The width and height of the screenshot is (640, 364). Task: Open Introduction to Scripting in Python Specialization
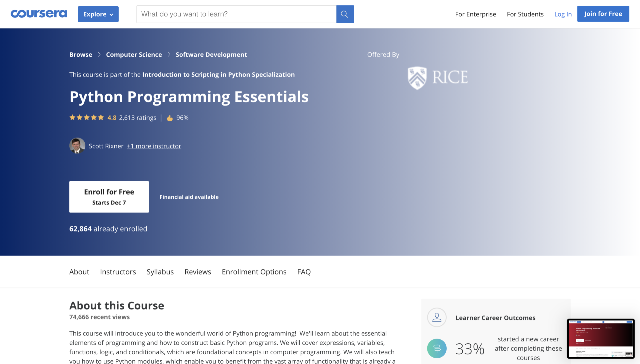click(x=218, y=75)
